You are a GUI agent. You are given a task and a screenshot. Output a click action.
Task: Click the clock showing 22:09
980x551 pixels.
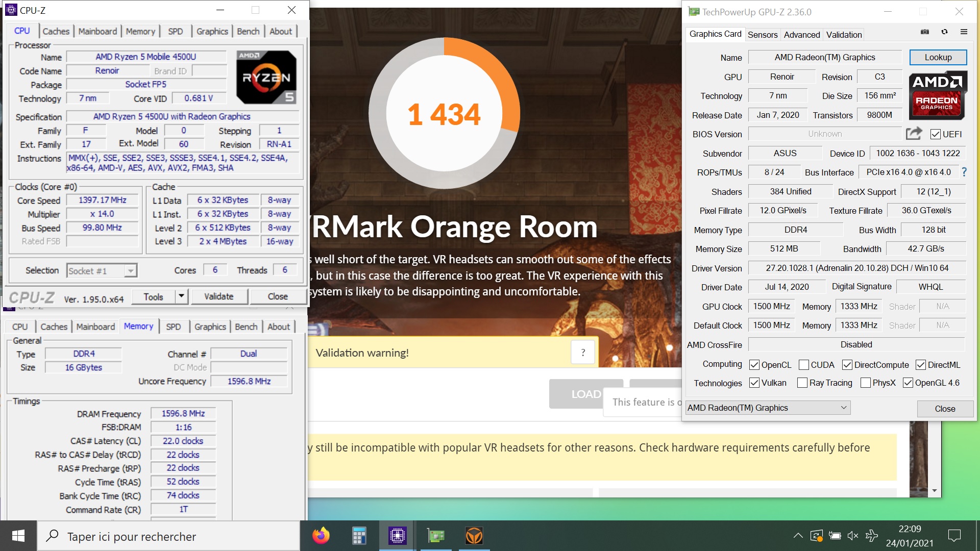[x=910, y=529]
